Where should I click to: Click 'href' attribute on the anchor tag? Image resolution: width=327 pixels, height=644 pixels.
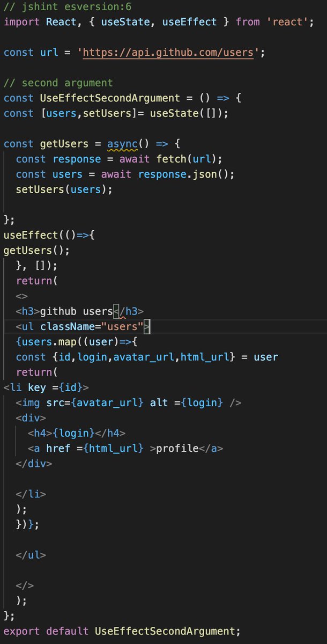coord(58,448)
